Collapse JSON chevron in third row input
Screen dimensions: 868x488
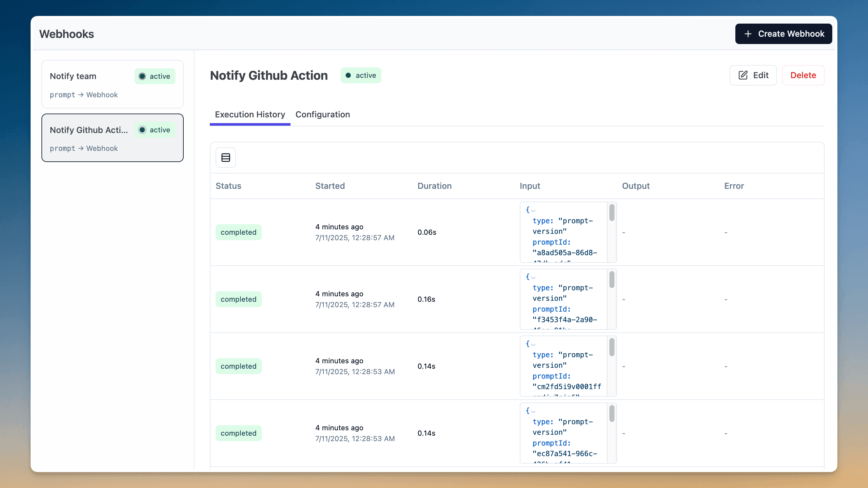533,344
